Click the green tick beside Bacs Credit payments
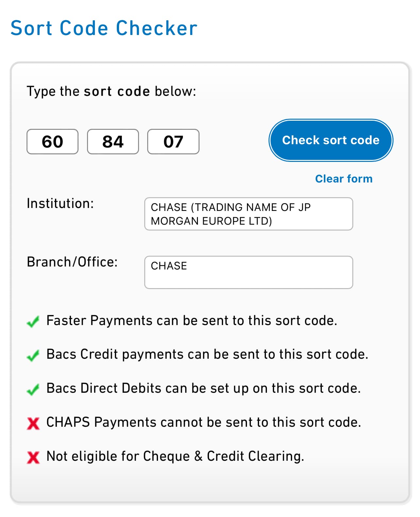Screen dimensions: 420x517 click(x=33, y=355)
